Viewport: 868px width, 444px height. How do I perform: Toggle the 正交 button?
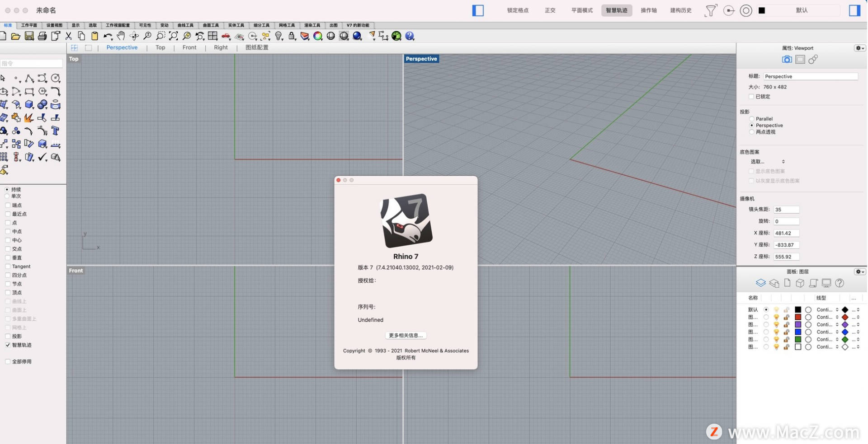[550, 10]
